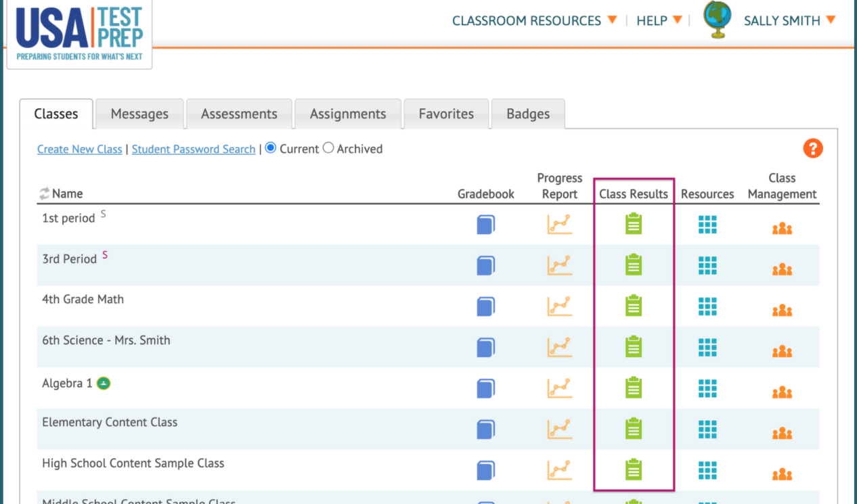Viewport: 857px width, 504px height.
Task: Open Class Management for Elementary Content Class
Action: tap(782, 434)
